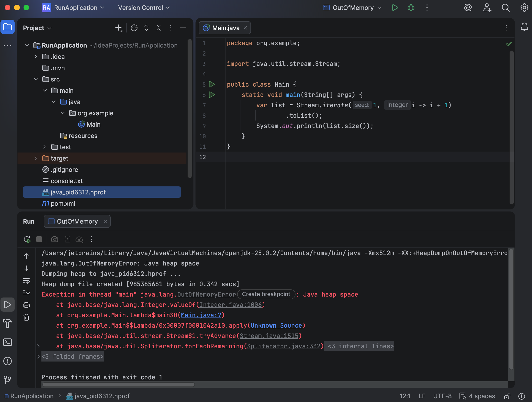The height and width of the screenshot is (402, 532).
Task: Clear console output with trash icon
Action: pyautogui.click(x=26, y=317)
